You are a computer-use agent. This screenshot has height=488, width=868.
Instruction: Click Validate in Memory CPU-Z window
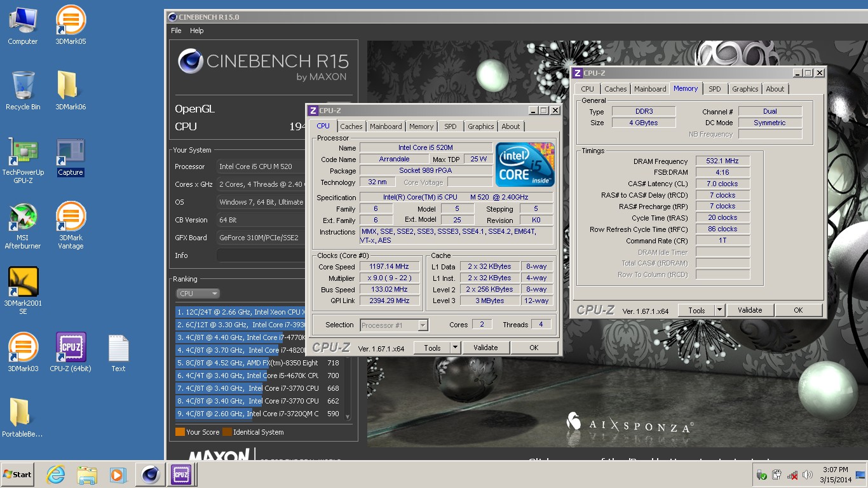point(750,310)
